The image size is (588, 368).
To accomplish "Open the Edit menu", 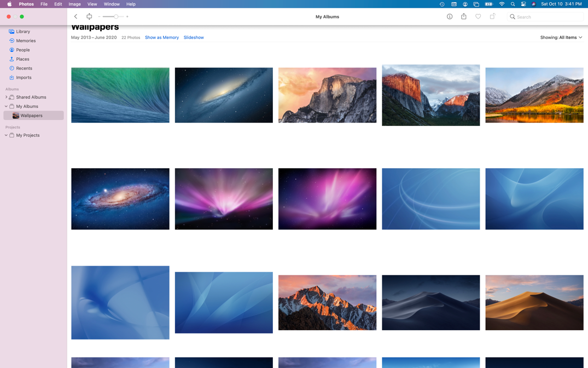I will (58, 4).
